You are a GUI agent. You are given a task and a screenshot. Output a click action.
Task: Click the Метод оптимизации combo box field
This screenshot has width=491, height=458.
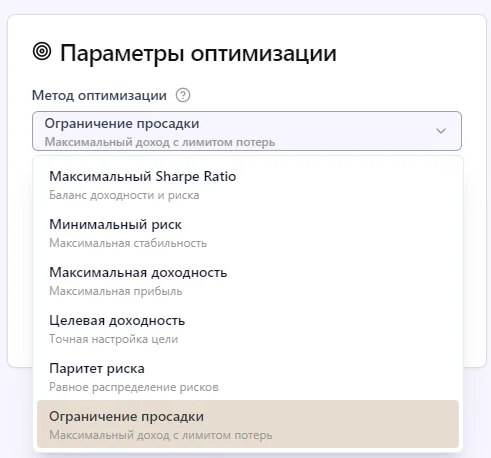[247, 131]
